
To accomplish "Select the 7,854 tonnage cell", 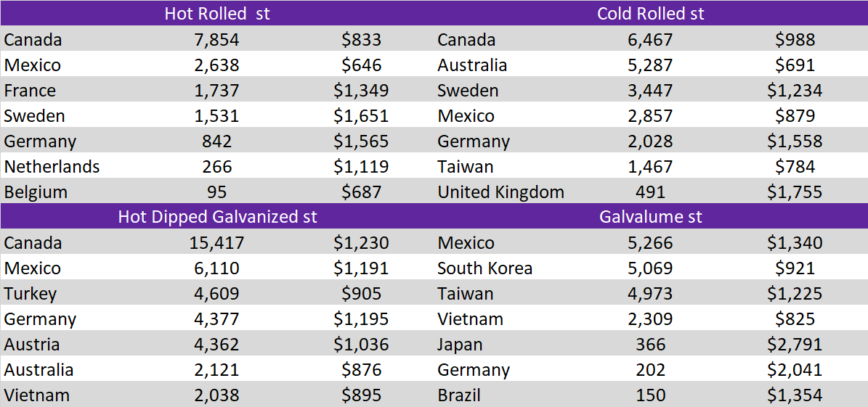I will 217,40.
